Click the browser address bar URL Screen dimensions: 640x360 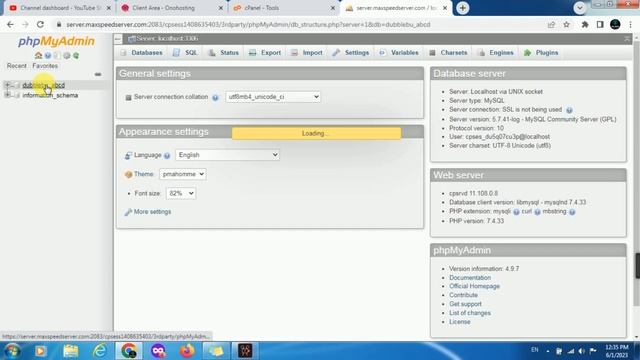(248, 24)
